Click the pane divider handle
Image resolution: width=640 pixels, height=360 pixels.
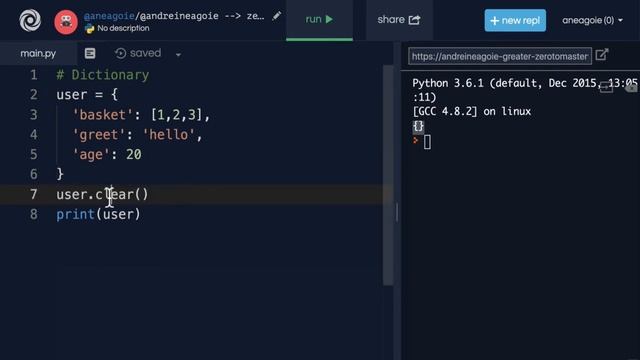[x=397, y=212]
